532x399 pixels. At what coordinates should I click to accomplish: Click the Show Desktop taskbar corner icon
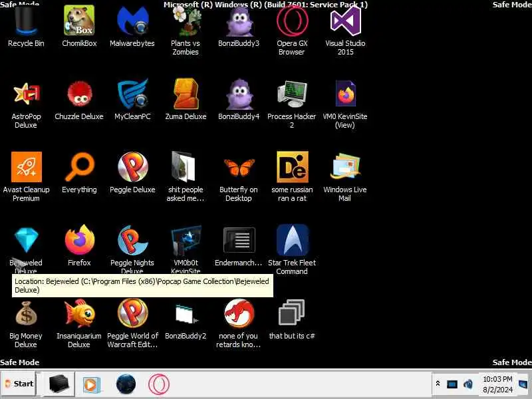(524, 384)
